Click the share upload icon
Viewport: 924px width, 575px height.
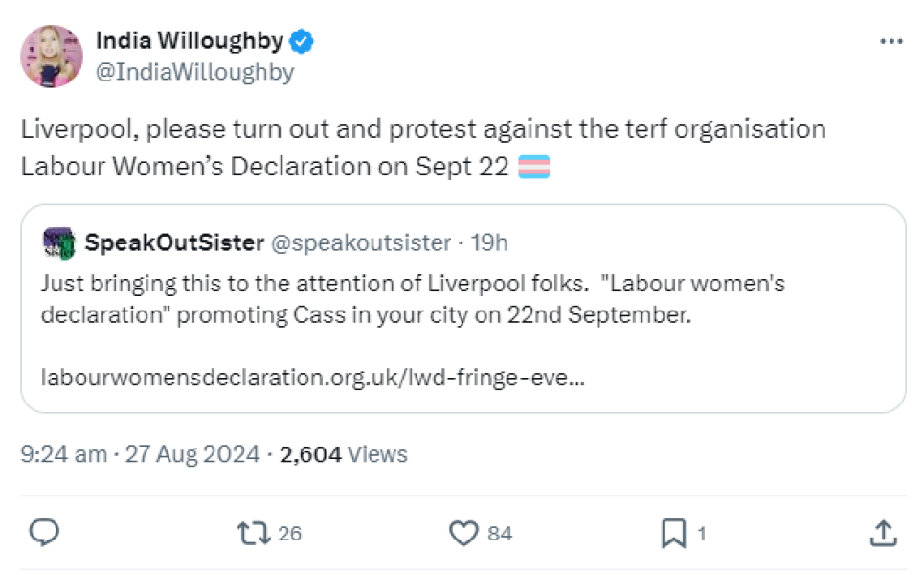(x=884, y=533)
